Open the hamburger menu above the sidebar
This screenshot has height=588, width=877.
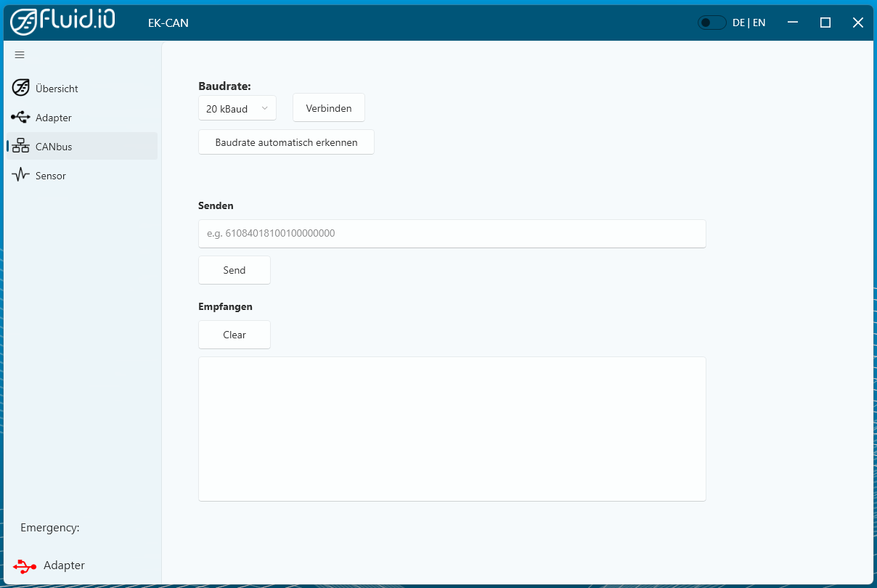point(20,54)
